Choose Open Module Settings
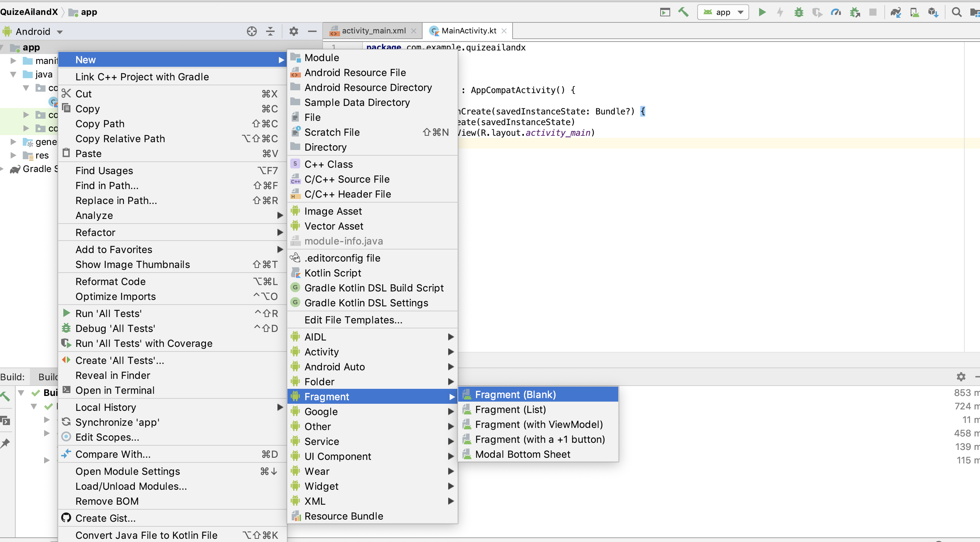980x542 pixels. tap(172, 471)
